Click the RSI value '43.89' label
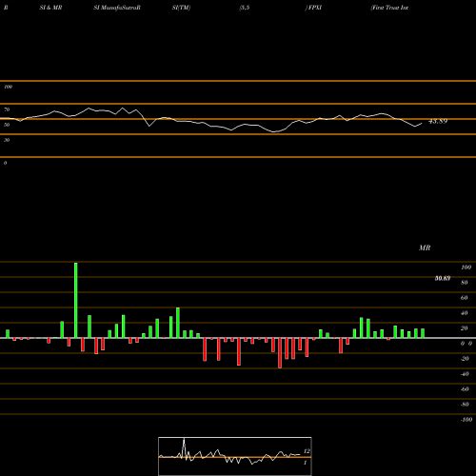Image resolution: width=476 pixels, height=476 pixels. point(438,121)
